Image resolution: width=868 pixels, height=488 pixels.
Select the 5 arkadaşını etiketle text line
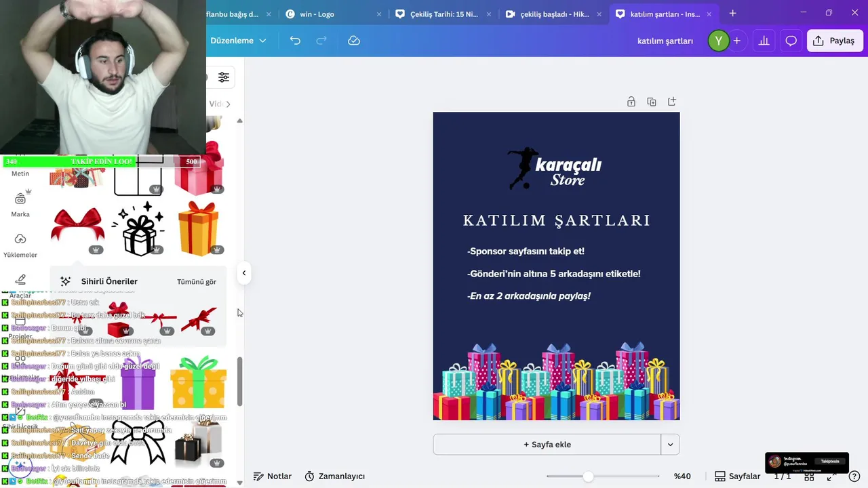tap(554, 274)
